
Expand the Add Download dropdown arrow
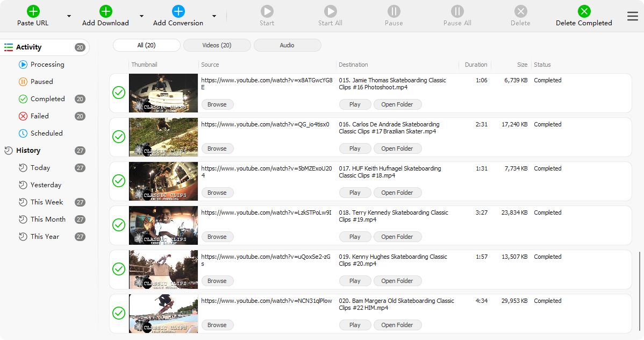[x=142, y=16]
